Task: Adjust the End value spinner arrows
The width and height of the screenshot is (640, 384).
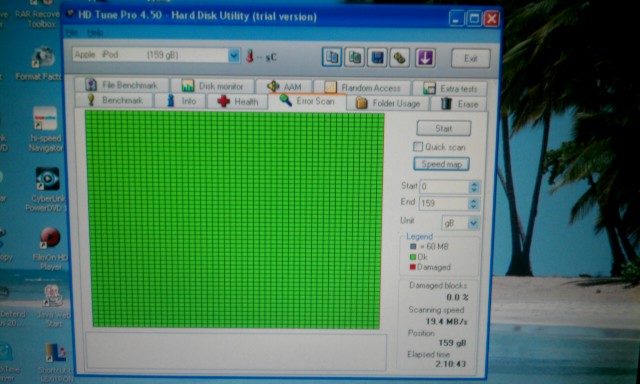Action: [x=473, y=203]
